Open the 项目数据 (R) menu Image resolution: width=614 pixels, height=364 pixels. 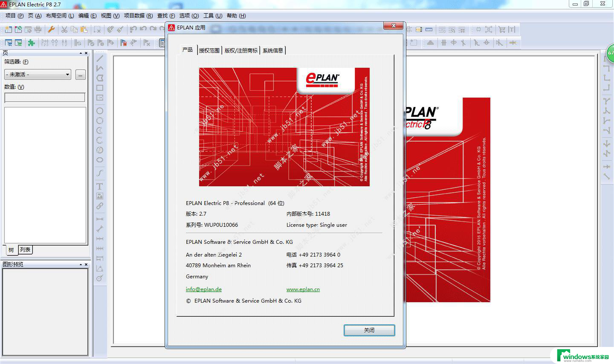pyautogui.click(x=138, y=16)
